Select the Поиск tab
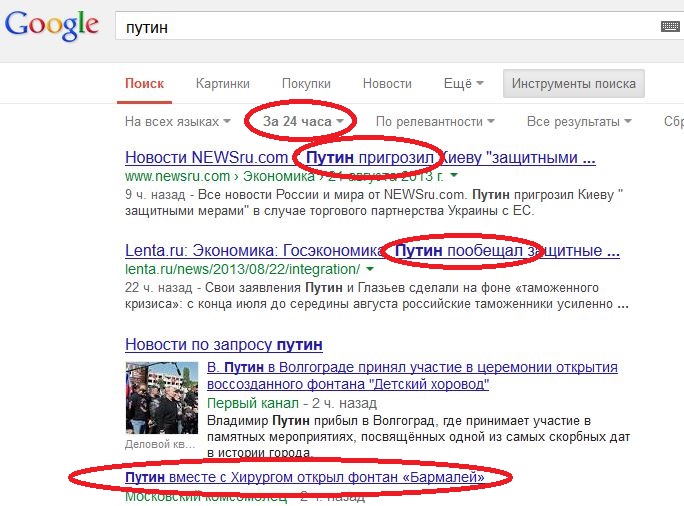 tap(144, 84)
